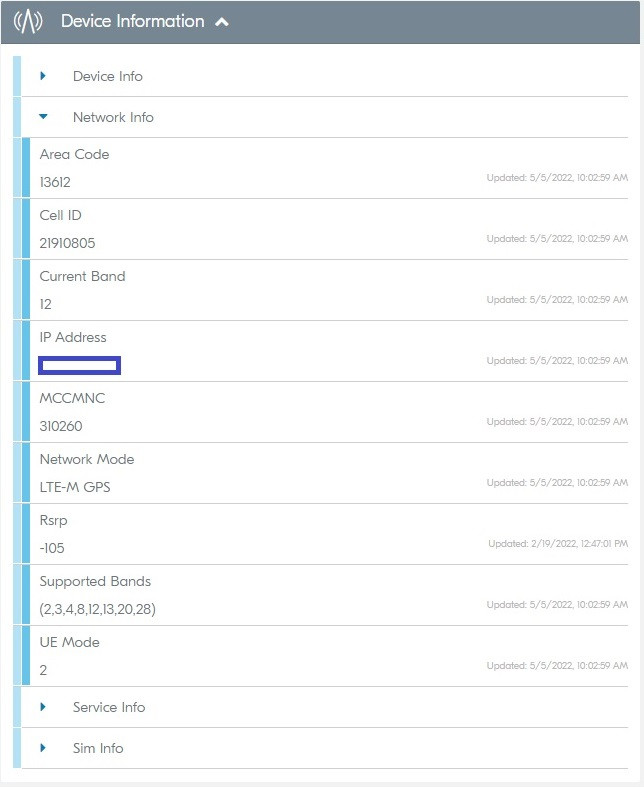
Task: Click the Rsrp updated timestamp 2/19/2022
Action: [558, 544]
